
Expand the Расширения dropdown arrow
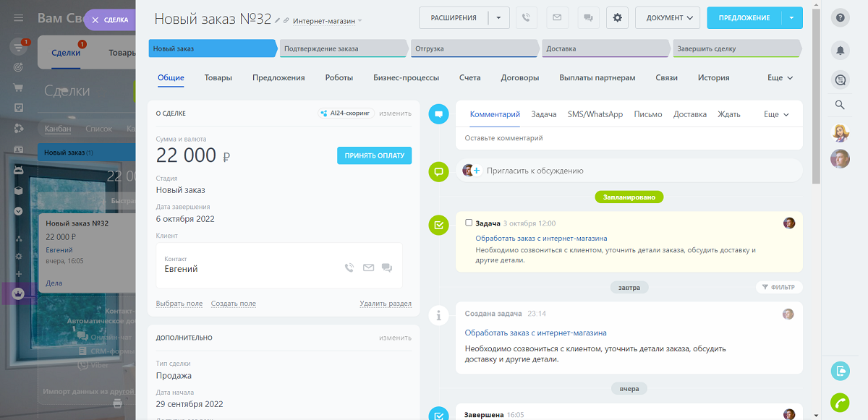[498, 18]
